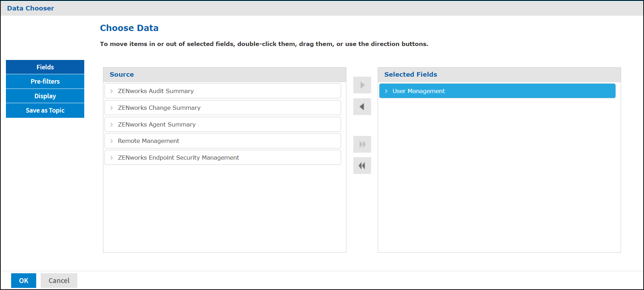Select the Remote Management source item
This screenshot has height=290, width=644.
149,141
